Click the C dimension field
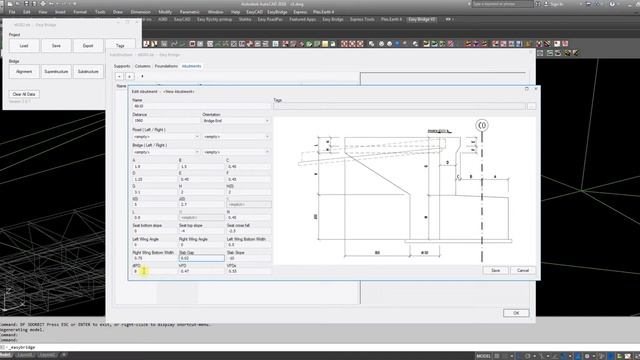 coord(249,167)
